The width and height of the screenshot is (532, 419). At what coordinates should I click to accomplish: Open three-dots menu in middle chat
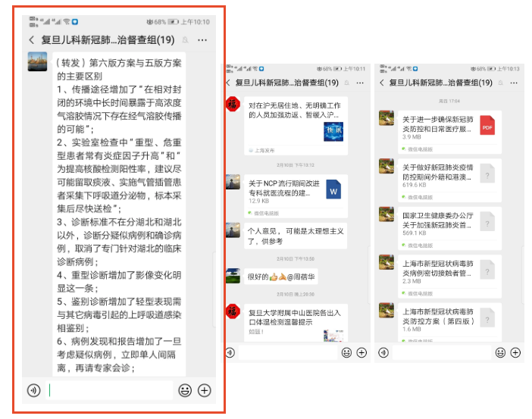(x=360, y=83)
